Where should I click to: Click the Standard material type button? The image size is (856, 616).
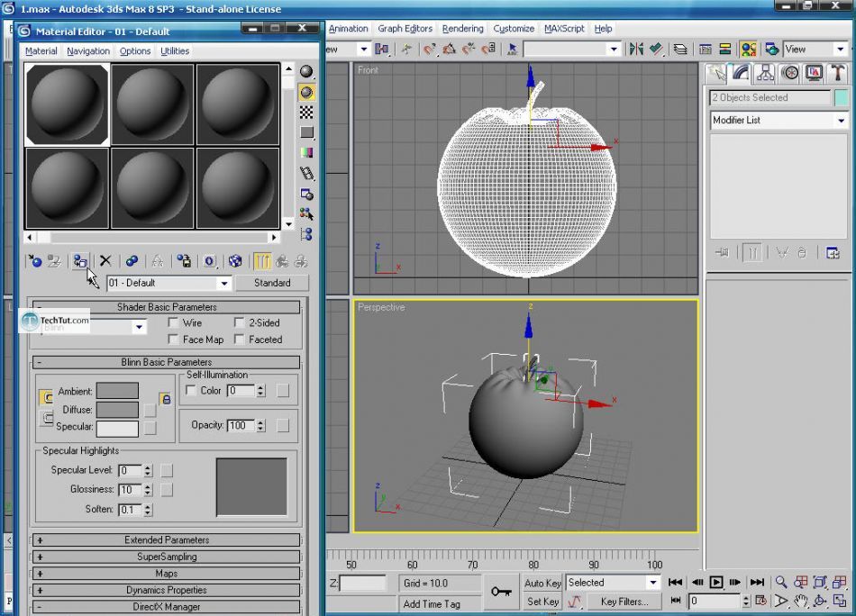[272, 283]
